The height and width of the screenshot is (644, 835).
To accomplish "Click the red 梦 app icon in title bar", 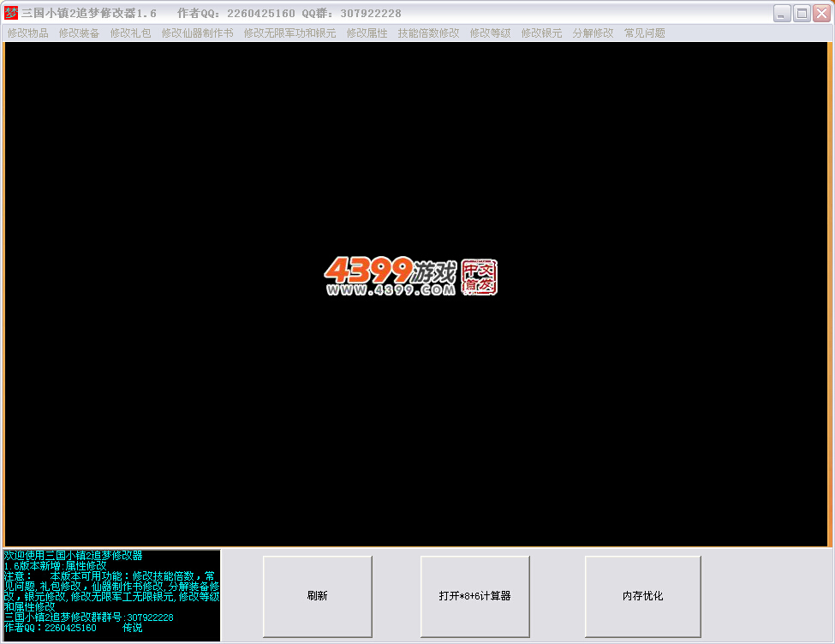I will 10,13.
